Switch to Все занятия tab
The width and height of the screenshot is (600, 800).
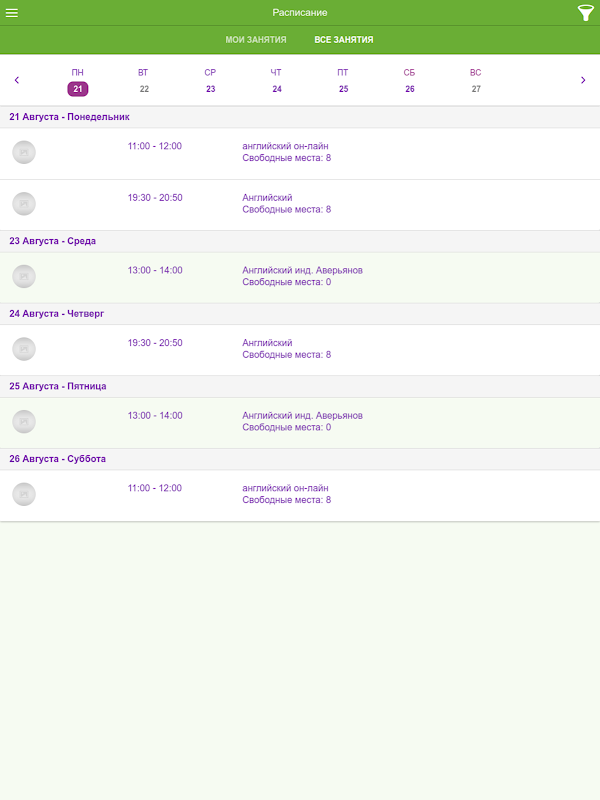344,39
